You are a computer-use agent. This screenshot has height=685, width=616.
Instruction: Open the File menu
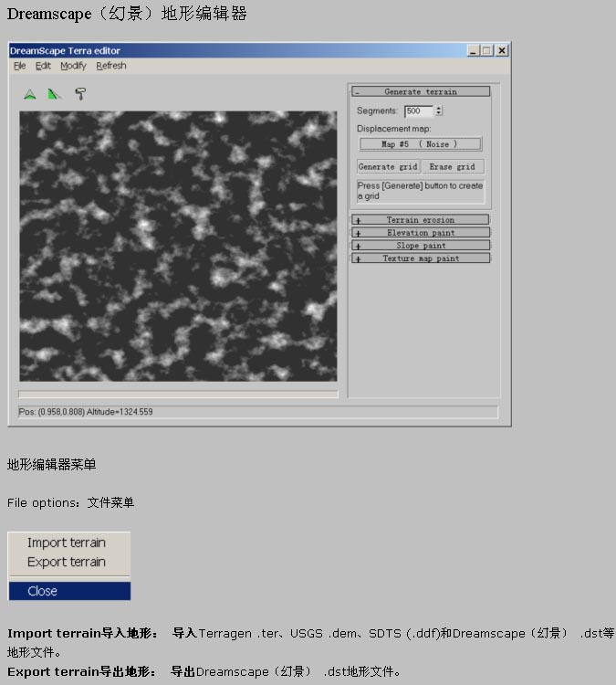[x=20, y=66]
